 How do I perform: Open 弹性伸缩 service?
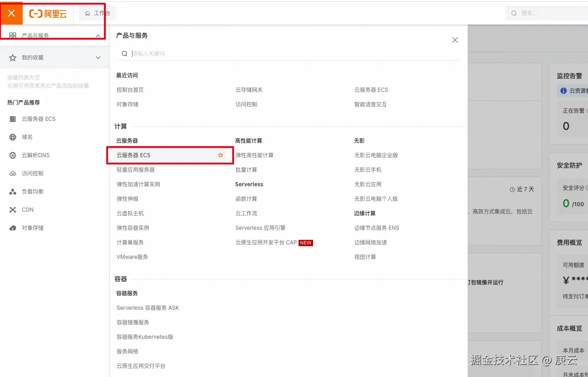127,199
